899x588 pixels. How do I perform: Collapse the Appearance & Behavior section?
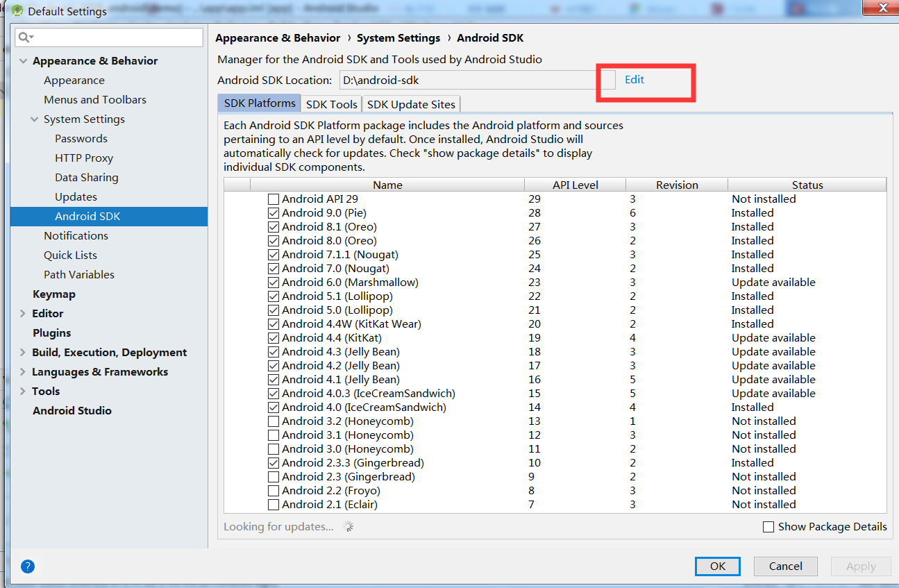[x=24, y=61]
